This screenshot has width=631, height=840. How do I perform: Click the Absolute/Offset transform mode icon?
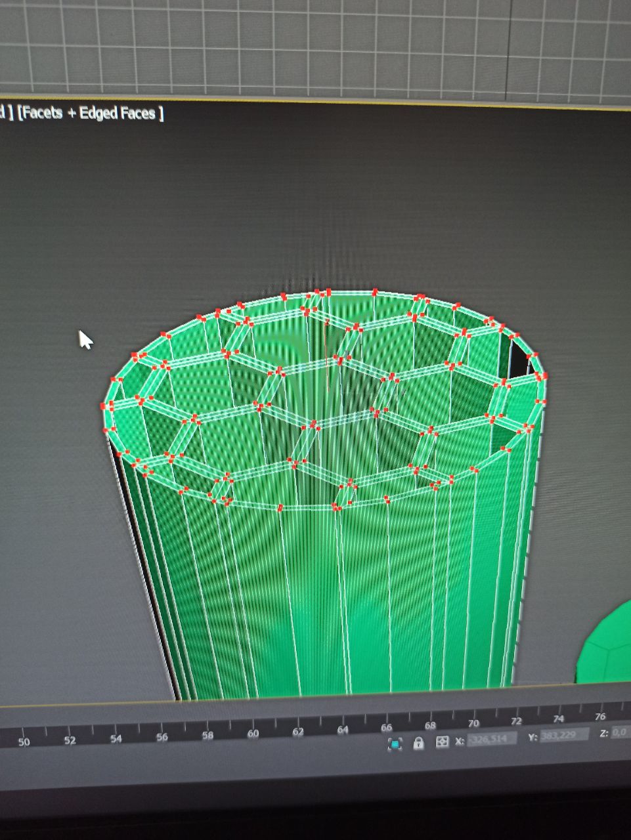442,742
